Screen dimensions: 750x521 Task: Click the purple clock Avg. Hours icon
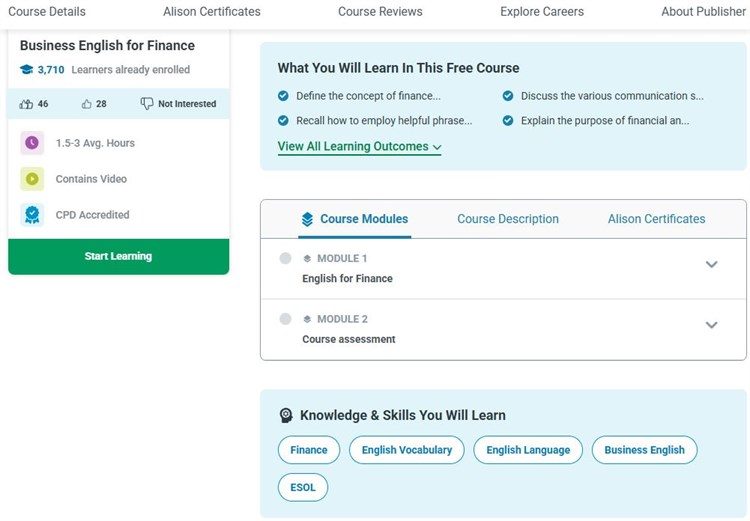32,143
